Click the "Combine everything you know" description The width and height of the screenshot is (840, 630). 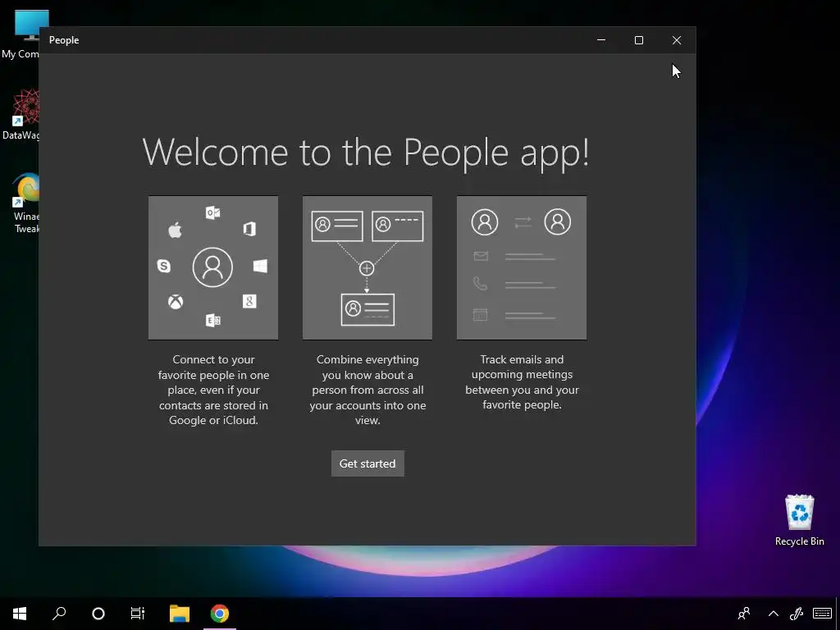[367, 390]
